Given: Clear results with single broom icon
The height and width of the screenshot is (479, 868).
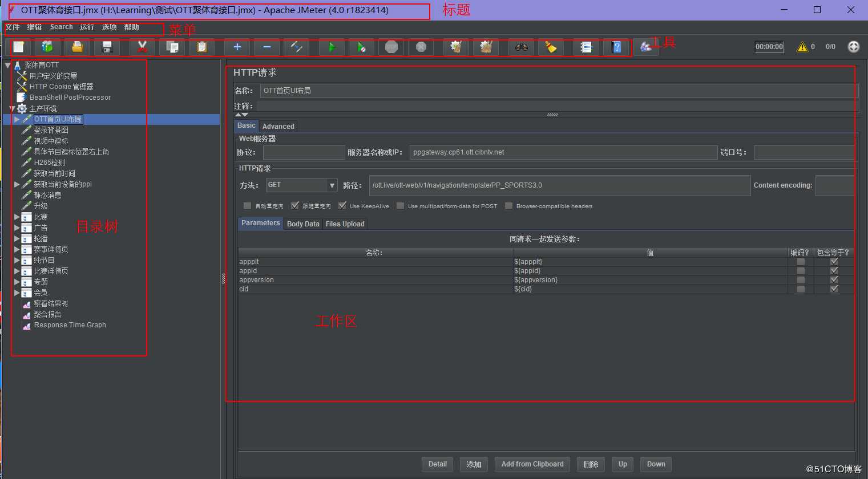Looking at the screenshot, I should 456,47.
